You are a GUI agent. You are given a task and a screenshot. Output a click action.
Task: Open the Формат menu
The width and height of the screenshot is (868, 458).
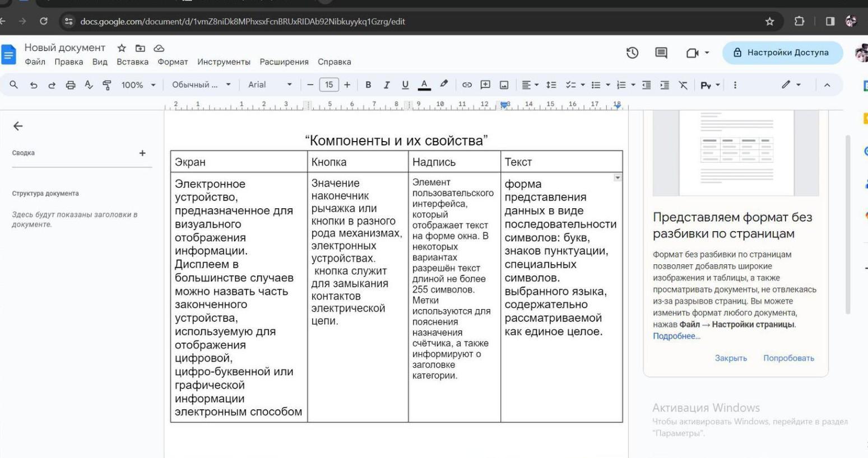click(x=173, y=62)
